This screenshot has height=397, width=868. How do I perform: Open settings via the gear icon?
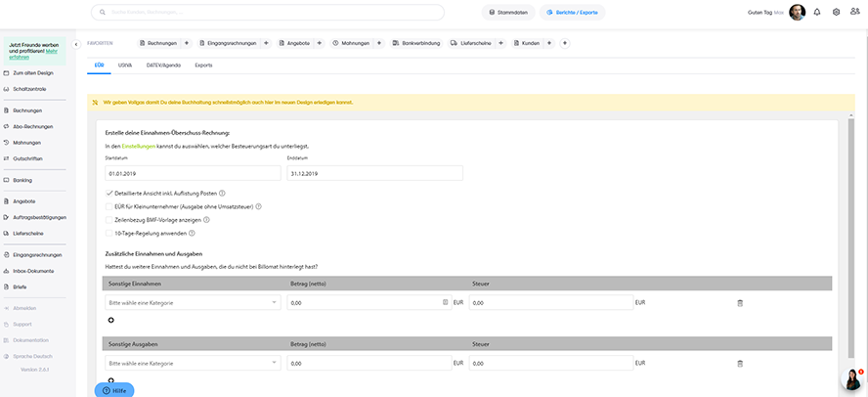[836, 13]
